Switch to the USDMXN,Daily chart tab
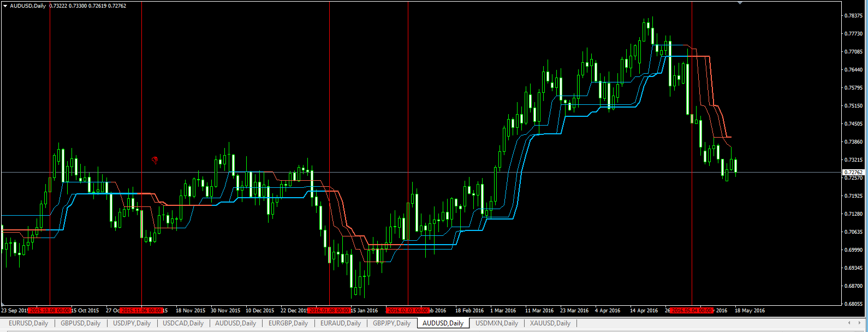The height and width of the screenshot is (332, 868). tap(496, 323)
